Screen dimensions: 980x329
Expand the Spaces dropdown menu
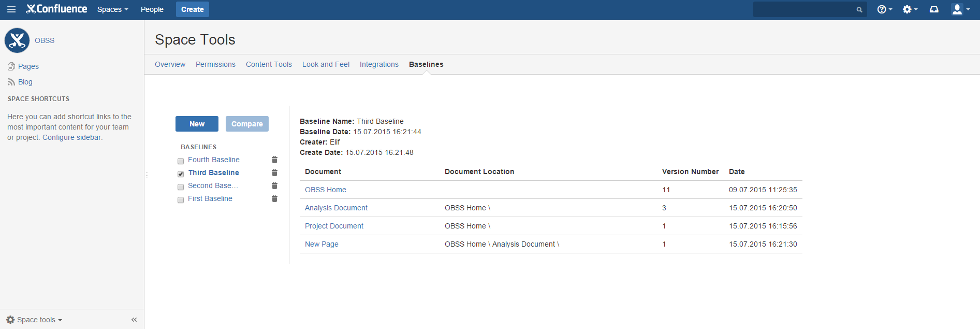112,9
